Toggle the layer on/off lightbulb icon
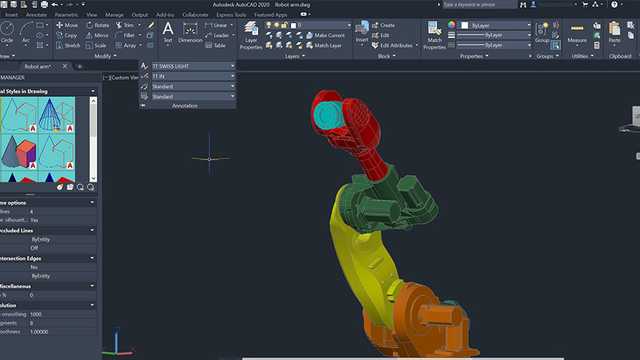Viewport: 640px width, 360px height. (x=269, y=25)
